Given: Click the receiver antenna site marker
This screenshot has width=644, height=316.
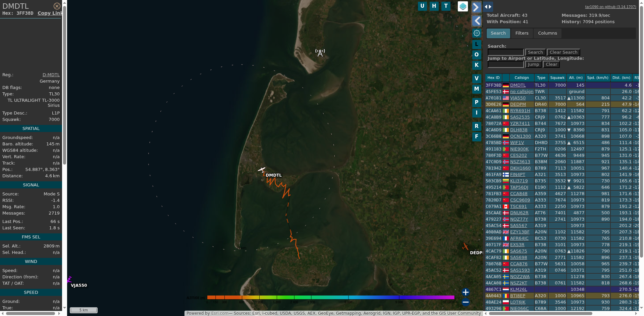Looking at the screenshot, I should [320, 53].
